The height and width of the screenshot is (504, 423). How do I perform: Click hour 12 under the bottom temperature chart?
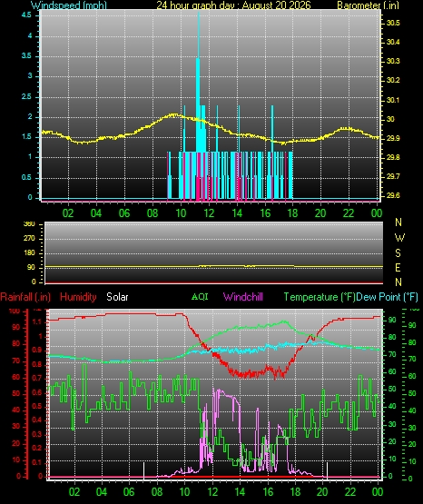click(212, 492)
